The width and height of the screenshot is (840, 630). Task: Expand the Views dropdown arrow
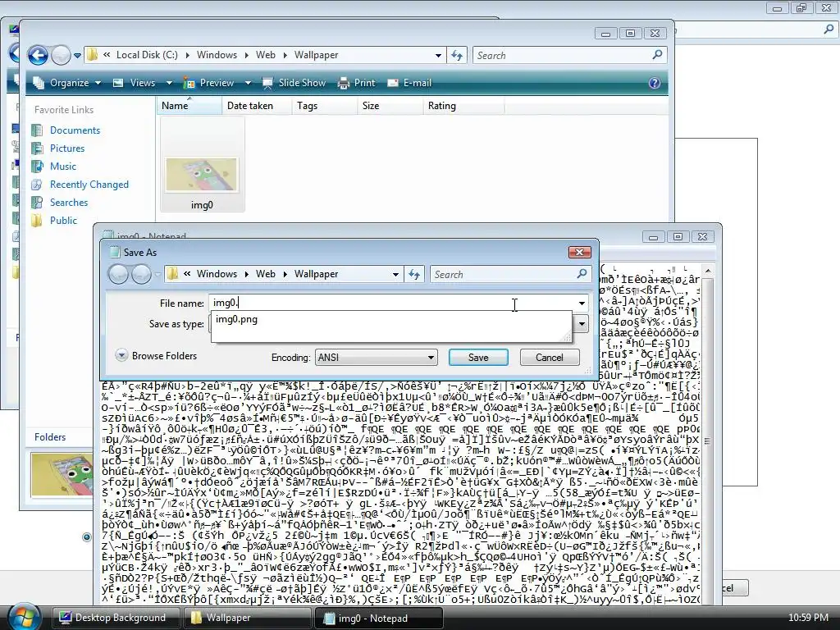(169, 83)
